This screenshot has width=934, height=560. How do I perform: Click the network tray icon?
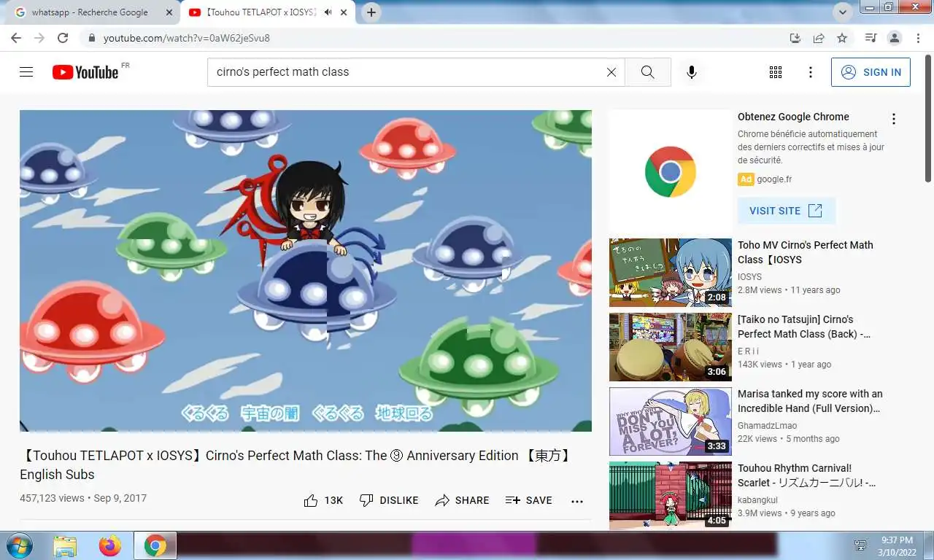860,545
